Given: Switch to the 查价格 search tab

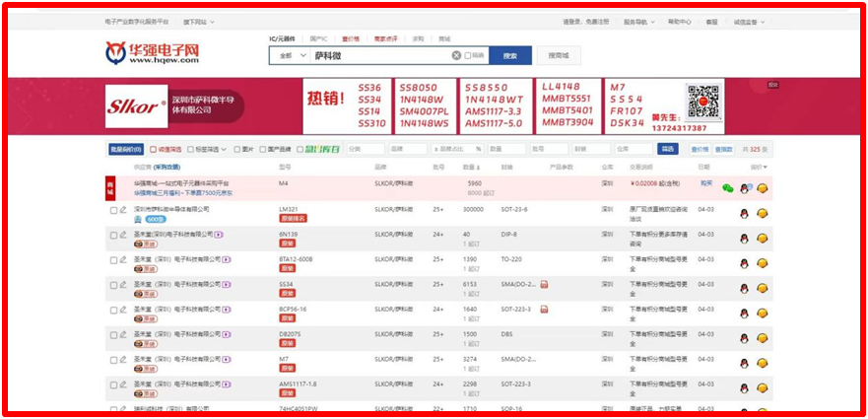Looking at the screenshot, I should [351, 37].
